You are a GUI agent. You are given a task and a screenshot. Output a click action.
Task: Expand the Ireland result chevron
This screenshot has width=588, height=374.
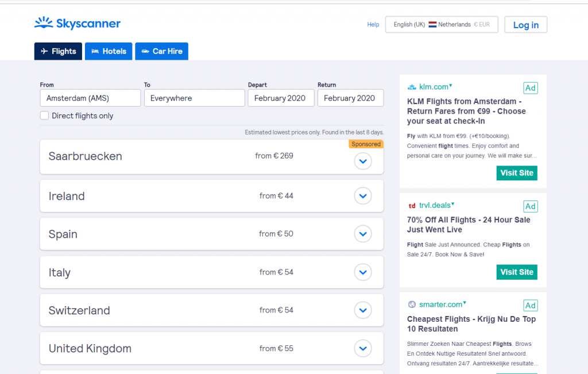pos(363,196)
